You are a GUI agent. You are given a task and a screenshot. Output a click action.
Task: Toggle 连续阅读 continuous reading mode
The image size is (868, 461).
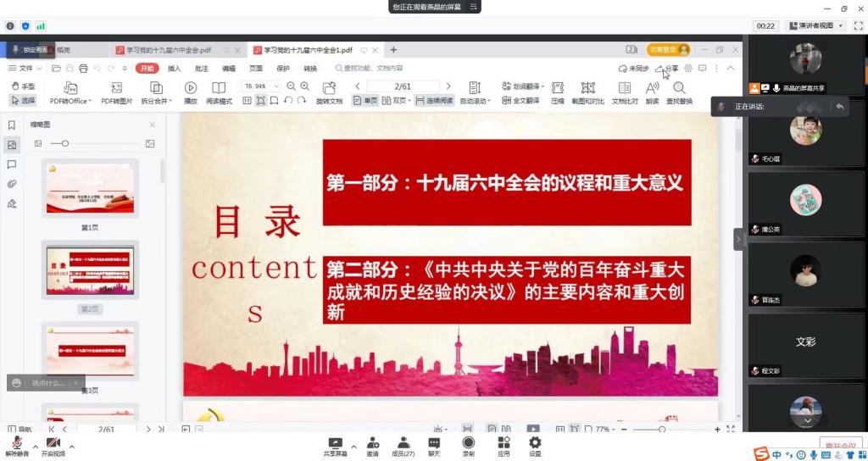(435, 100)
